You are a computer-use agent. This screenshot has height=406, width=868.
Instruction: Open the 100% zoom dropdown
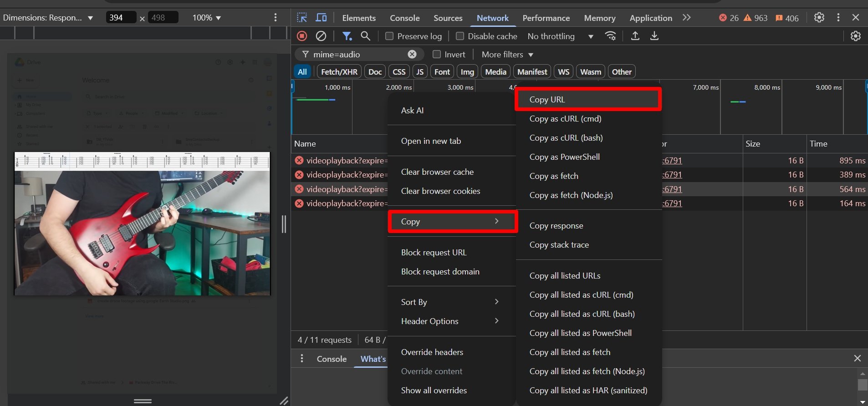[206, 18]
